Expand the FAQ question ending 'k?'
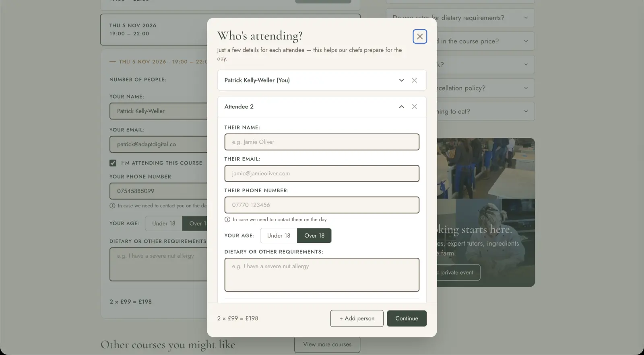This screenshot has height=355, width=644. coord(485,64)
